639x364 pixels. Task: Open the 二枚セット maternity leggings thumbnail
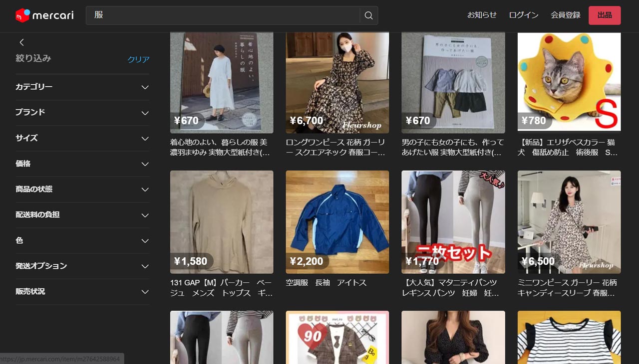coord(453,222)
